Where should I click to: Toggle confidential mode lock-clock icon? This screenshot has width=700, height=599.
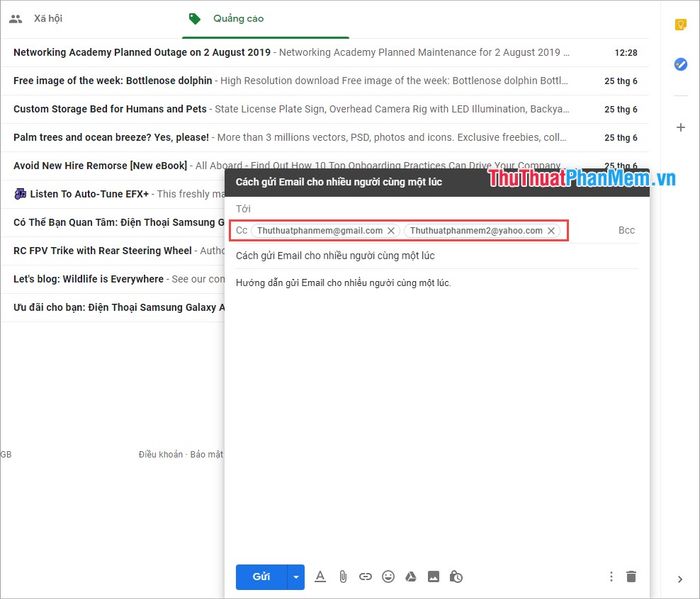456,577
